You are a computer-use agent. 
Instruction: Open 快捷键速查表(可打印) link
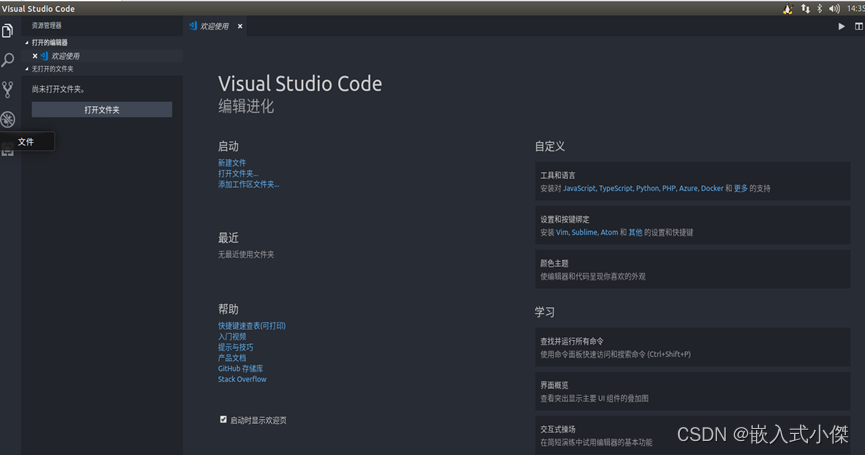click(252, 325)
